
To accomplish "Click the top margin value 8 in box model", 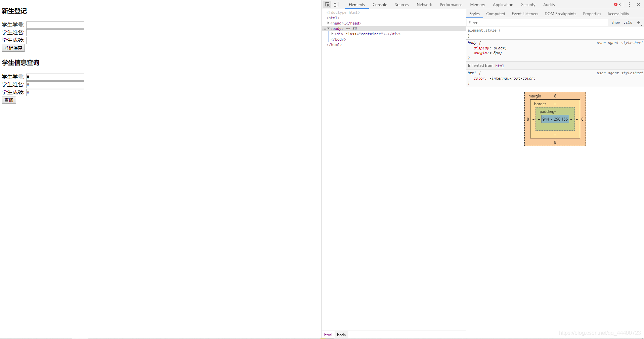I will 555,96.
